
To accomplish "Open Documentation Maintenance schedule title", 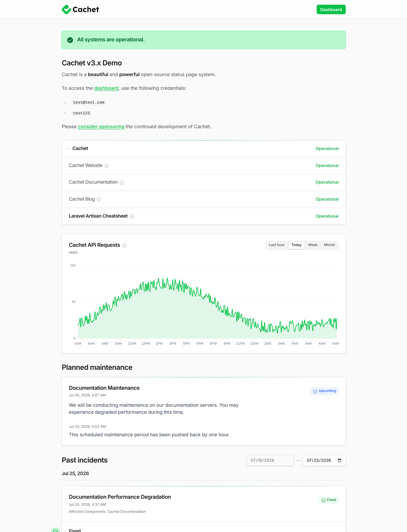I will pyautogui.click(x=104, y=388).
